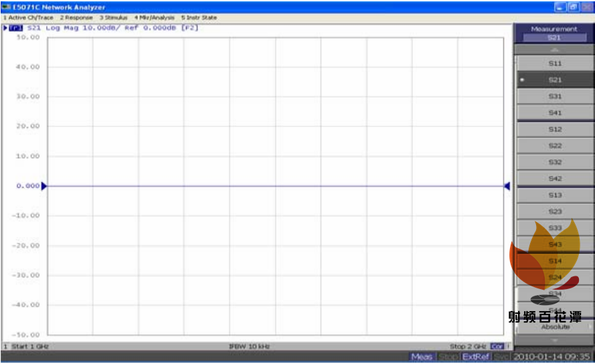The image size is (595, 364).
Task: Click the softkey menu scroll-down arrow
Action: tap(554, 341)
